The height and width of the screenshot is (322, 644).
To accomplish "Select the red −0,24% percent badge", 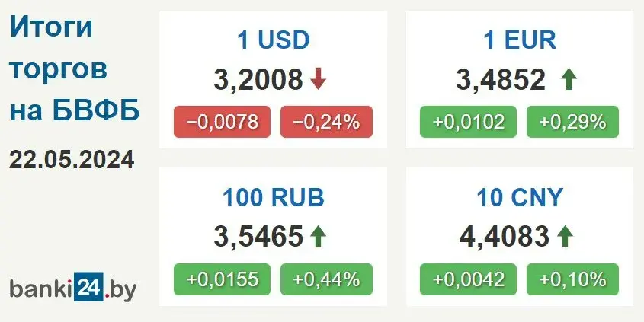I will (326, 122).
